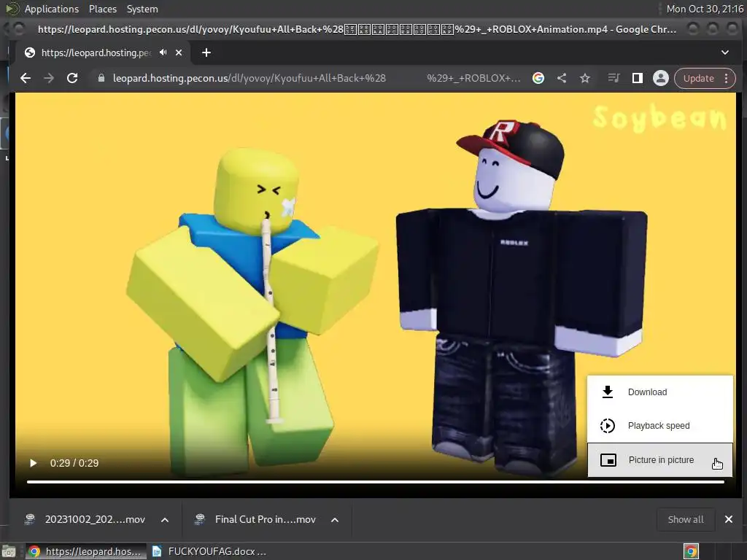The width and height of the screenshot is (747, 560).
Task: Go back to the previous page
Action: click(x=26, y=78)
